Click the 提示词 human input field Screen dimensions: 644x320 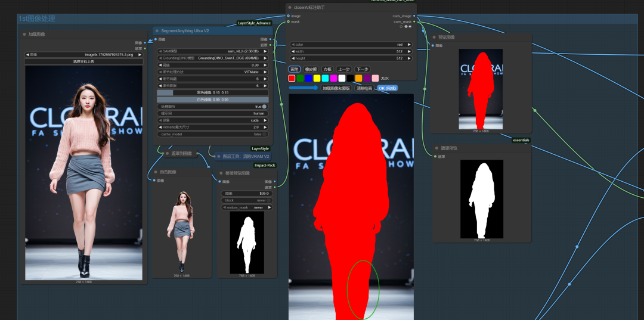point(213,113)
